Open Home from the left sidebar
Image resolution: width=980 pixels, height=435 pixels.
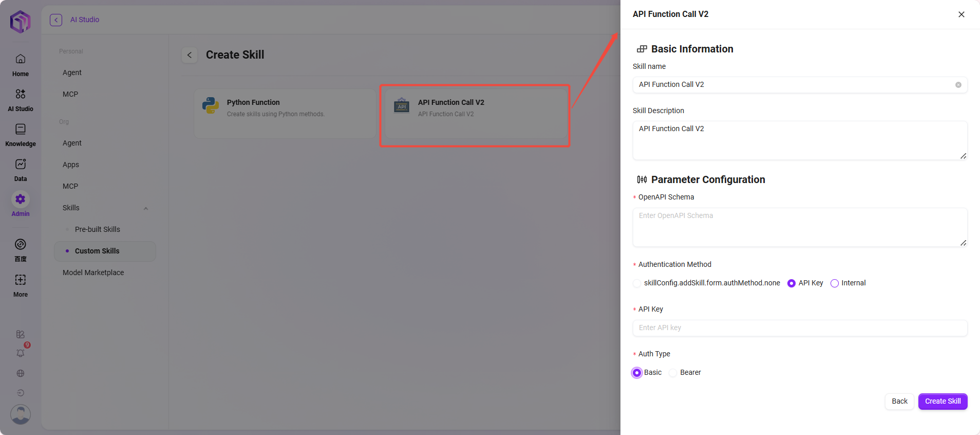pyautogui.click(x=21, y=59)
